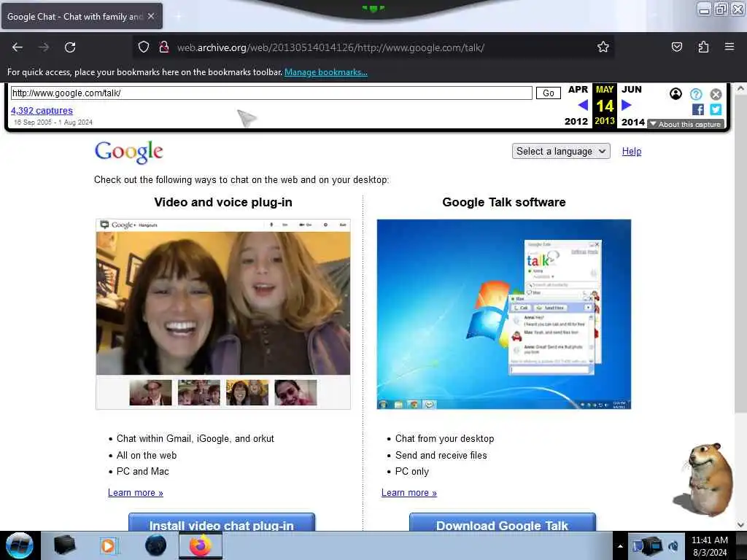This screenshot has height=560, width=747.
Task: Click the page scrollbar down arrow
Action: [x=740, y=525]
